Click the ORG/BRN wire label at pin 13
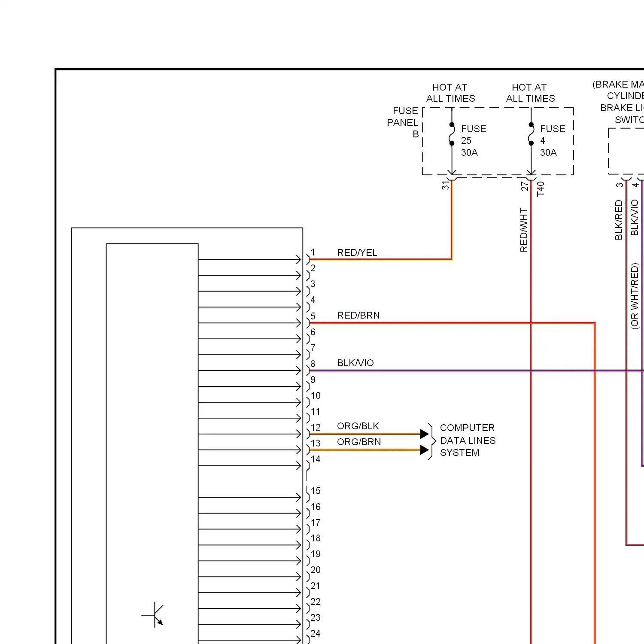644x644 pixels. click(358, 442)
